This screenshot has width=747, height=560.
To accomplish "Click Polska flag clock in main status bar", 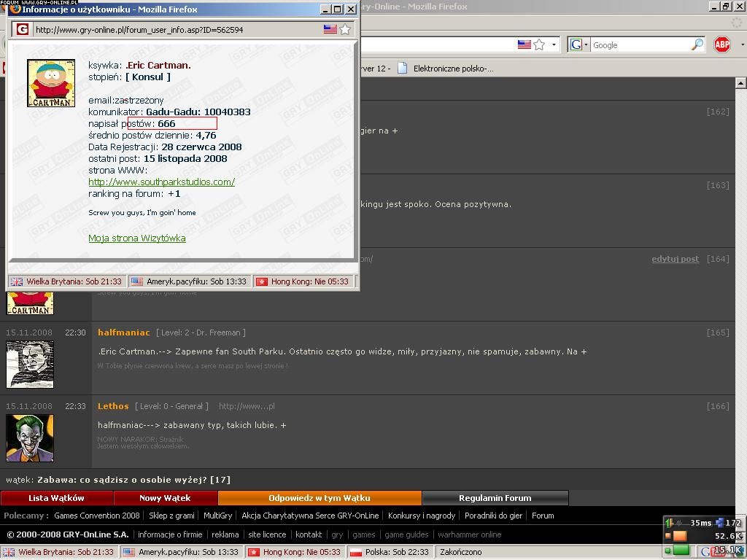I will 391,553.
